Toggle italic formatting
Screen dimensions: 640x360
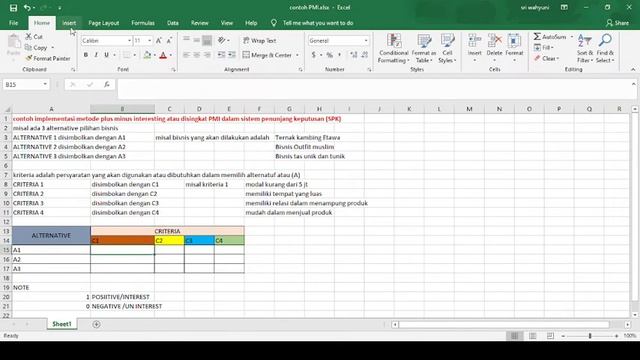coord(96,55)
